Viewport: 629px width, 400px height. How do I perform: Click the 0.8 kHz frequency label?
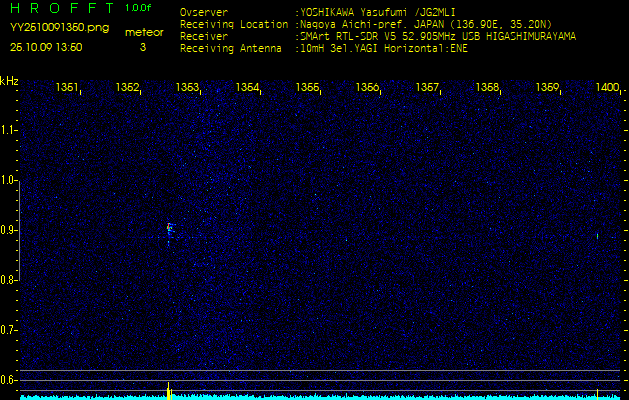[x=8, y=280]
